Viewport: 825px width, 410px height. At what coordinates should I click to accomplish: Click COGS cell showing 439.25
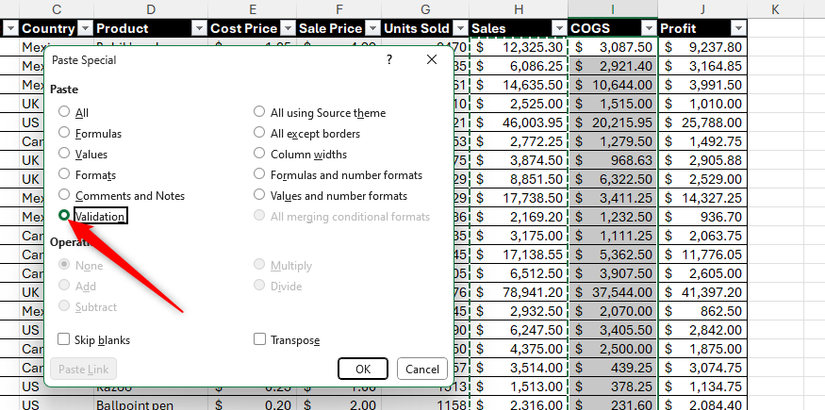(x=613, y=367)
